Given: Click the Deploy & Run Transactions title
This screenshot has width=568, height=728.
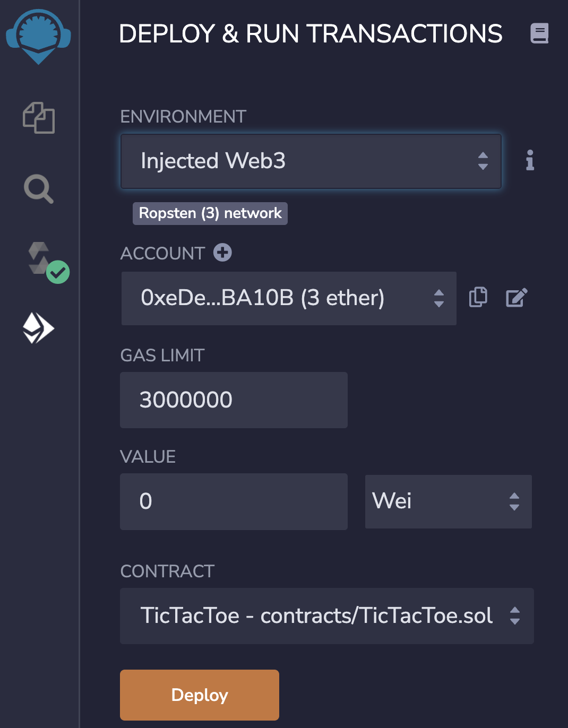Looking at the screenshot, I should pyautogui.click(x=311, y=34).
